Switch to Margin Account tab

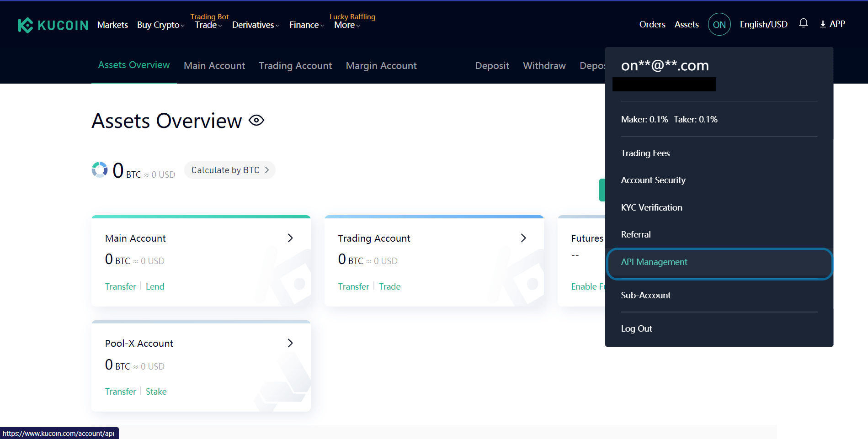381,66
